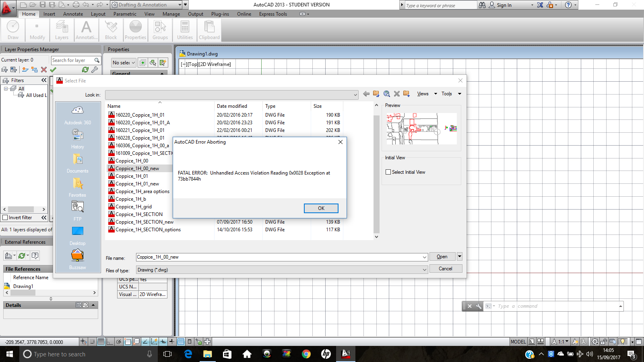Click the Favorites shortcut in Select File sidebar
644x362 pixels.
click(x=78, y=187)
